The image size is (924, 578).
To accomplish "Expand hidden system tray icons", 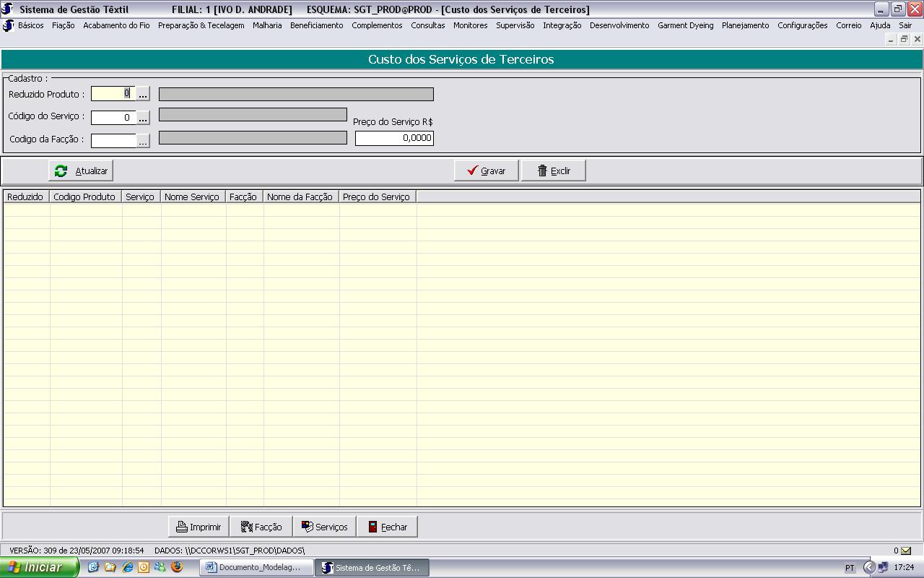I will [x=869, y=567].
